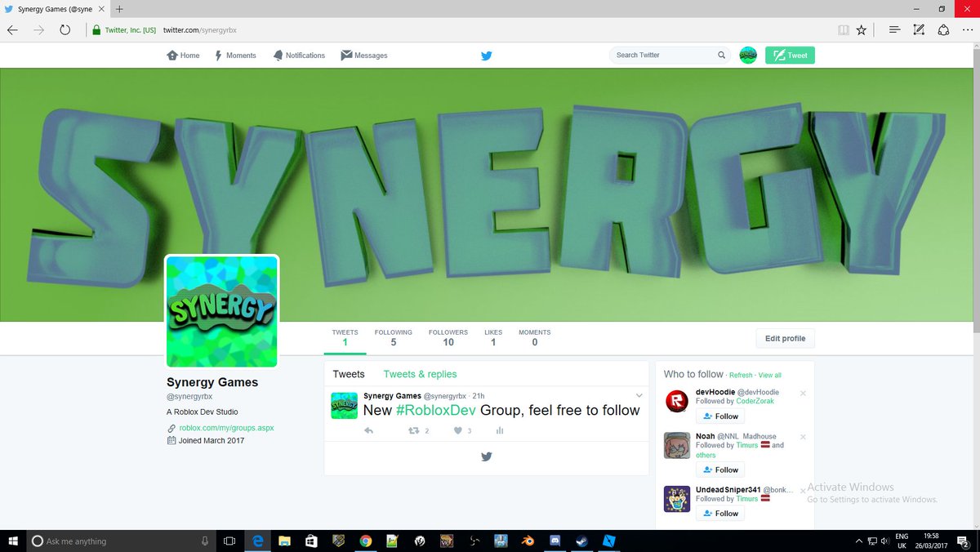Open Roblox Studio from the taskbar
The image size is (980, 552).
coord(610,541)
